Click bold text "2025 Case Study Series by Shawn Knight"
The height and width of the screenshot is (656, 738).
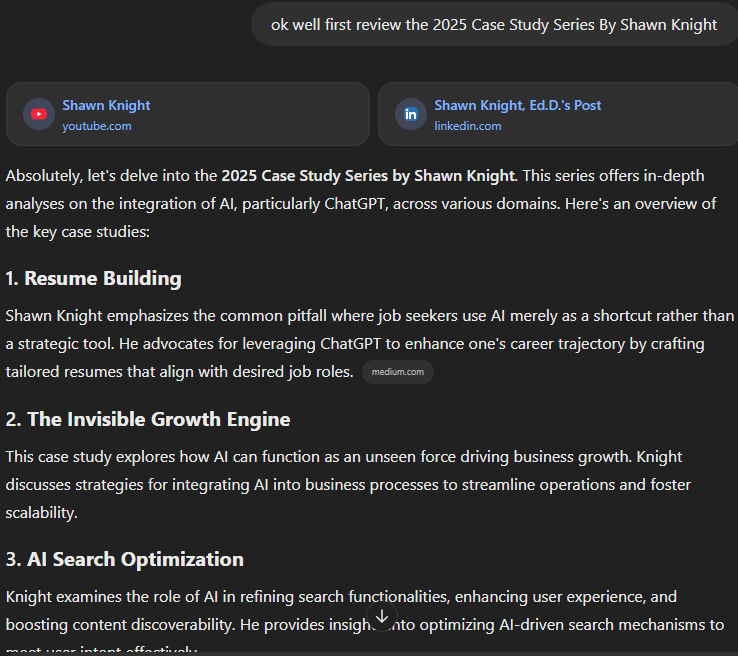click(x=369, y=176)
